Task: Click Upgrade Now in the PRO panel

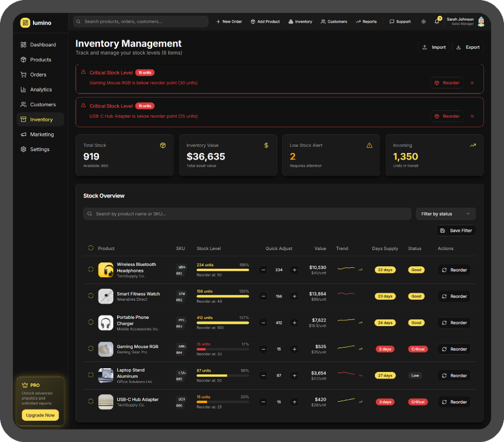Action: [x=40, y=415]
